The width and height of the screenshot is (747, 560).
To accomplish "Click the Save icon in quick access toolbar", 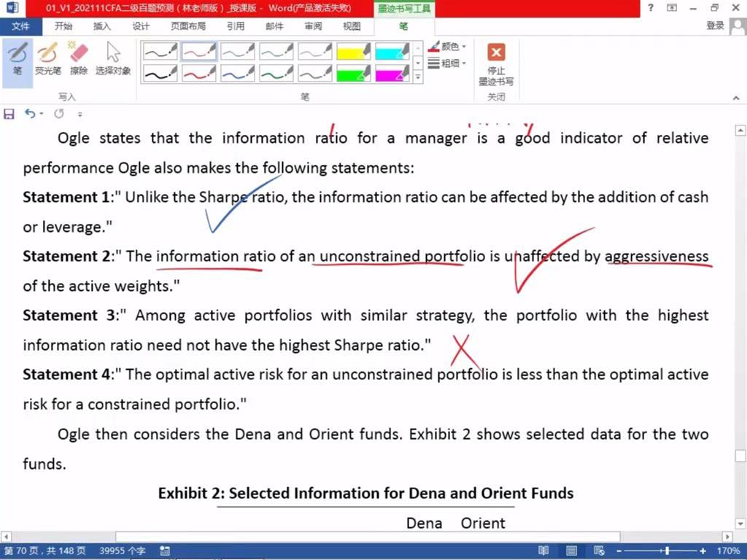I will [x=9, y=114].
